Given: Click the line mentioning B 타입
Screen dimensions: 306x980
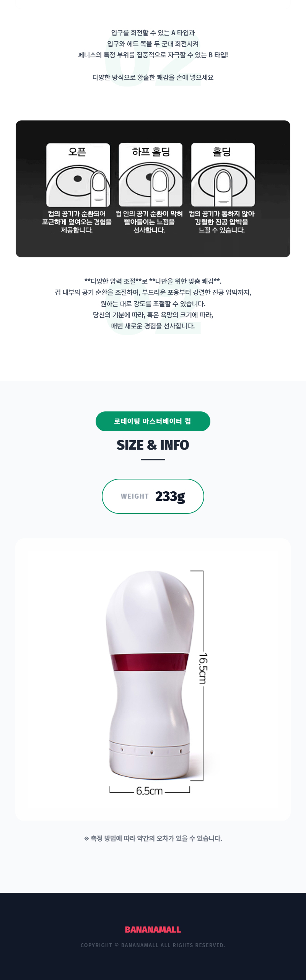Looking at the screenshot, I should point(153,55).
